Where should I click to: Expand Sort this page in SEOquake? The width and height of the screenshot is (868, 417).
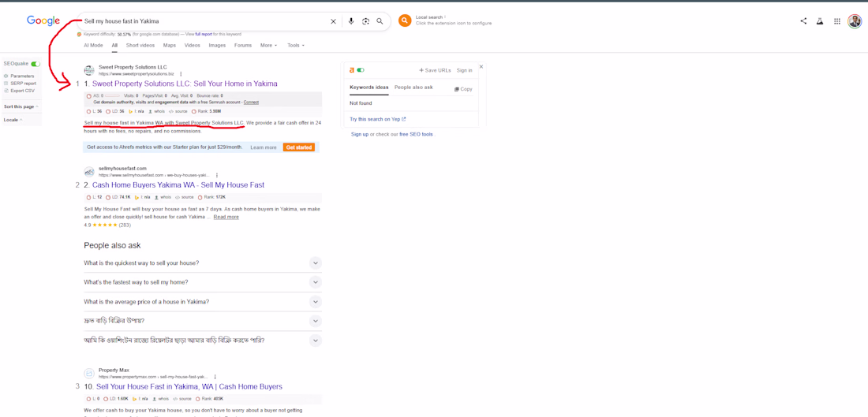pyautogui.click(x=21, y=106)
